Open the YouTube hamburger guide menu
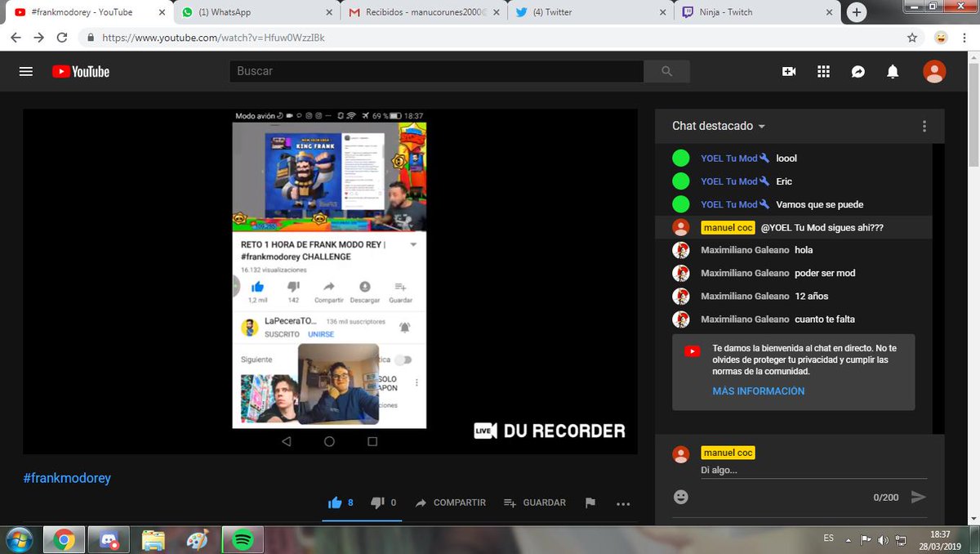The width and height of the screenshot is (980, 554). (x=25, y=71)
